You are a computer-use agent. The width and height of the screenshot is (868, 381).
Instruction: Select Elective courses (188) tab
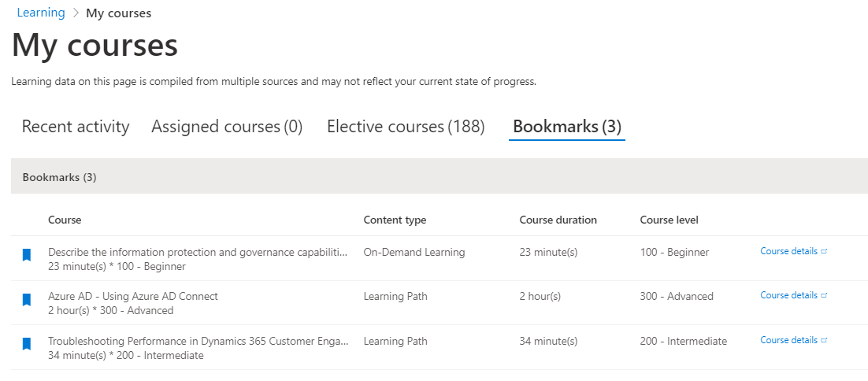(x=406, y=127)
